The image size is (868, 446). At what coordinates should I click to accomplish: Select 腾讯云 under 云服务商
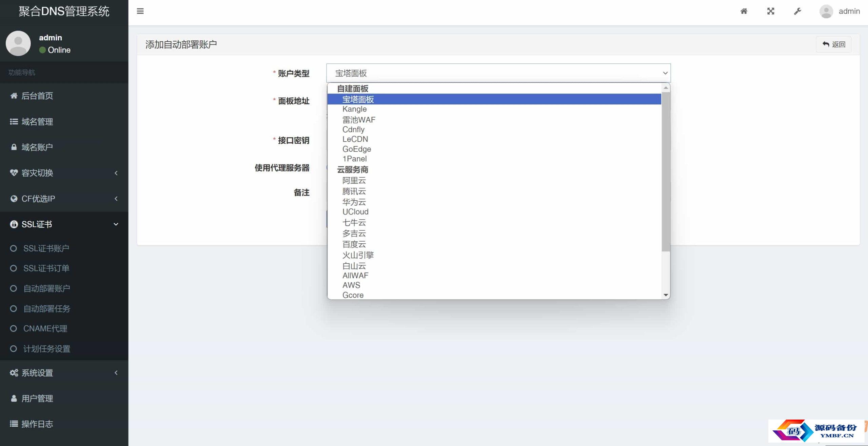point(494,191)
